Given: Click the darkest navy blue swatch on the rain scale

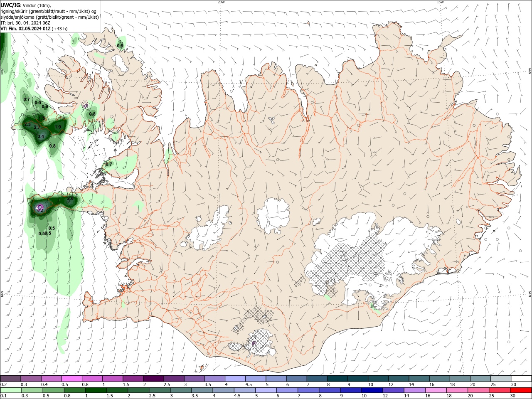Looking at the screenshot, I should tap(372, 390).
